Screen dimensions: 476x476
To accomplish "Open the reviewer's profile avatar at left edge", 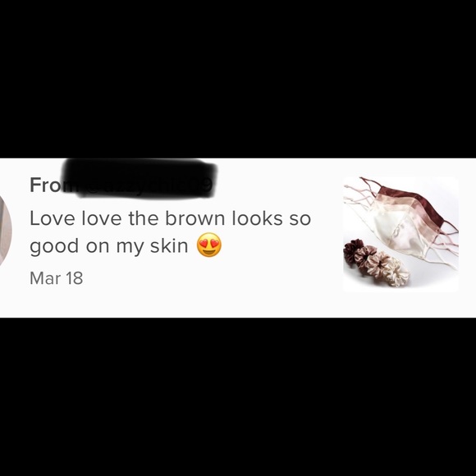I will (x=5, y=231).
